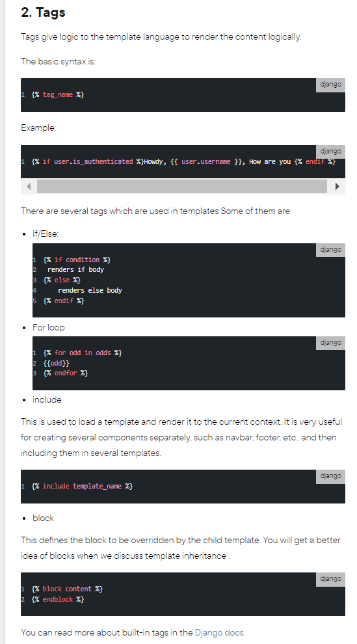Click the "renders if body" code line
Screen dimensions: 357x644
(75, 270)
